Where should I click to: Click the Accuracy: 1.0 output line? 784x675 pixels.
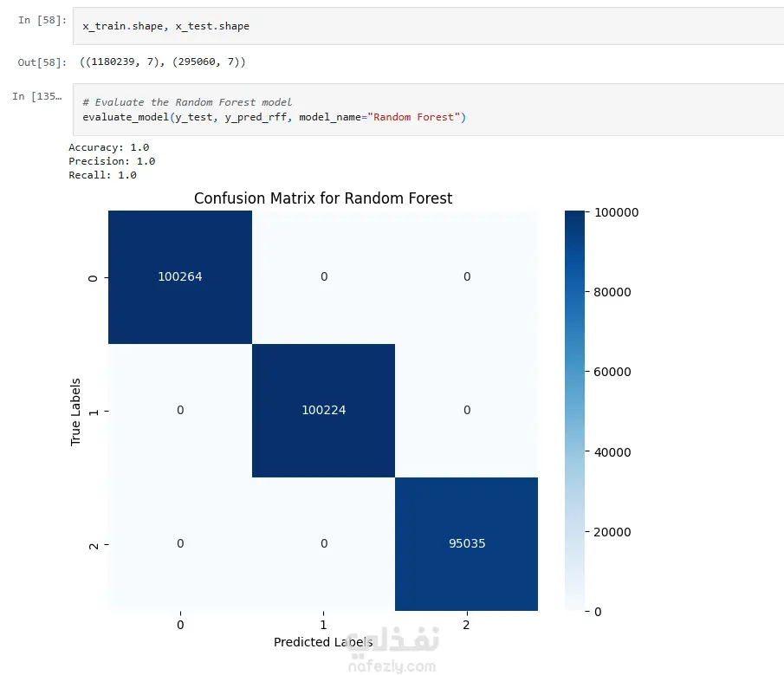(108, 147)
